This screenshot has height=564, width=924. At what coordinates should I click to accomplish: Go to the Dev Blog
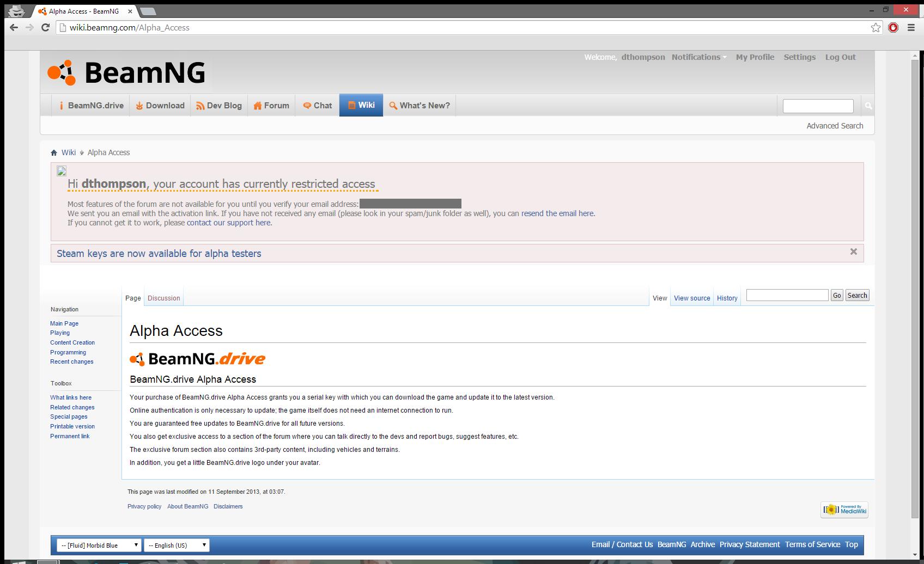pos(219,106)
